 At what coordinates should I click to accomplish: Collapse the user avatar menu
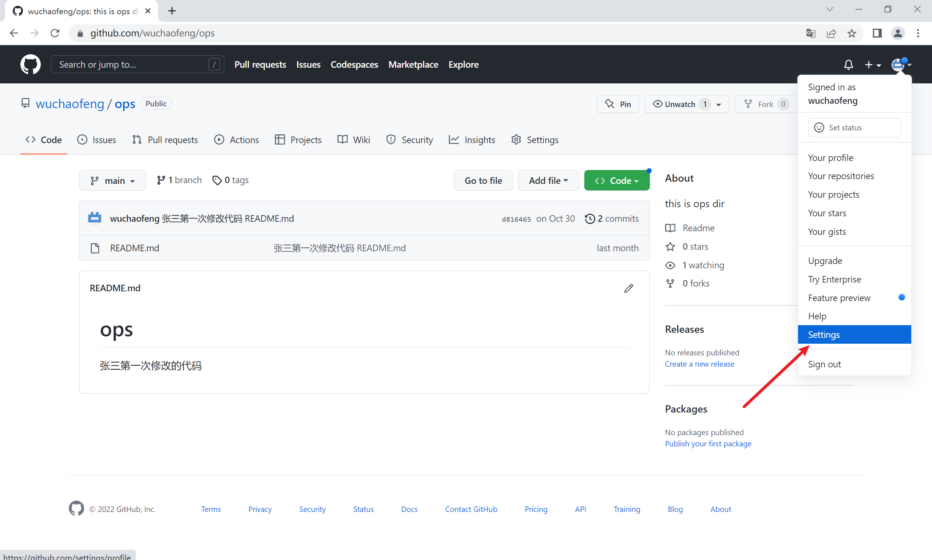click(x=901, y=64)
